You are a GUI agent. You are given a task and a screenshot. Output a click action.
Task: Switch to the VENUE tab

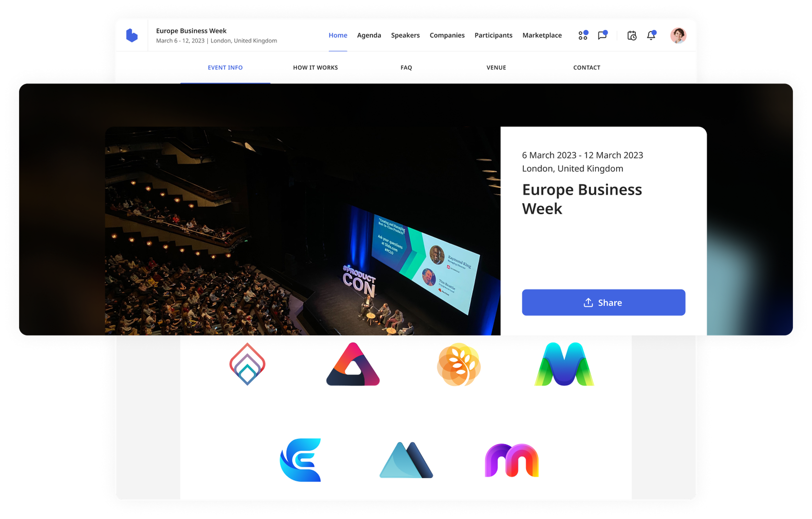click(x=496, y=68)
